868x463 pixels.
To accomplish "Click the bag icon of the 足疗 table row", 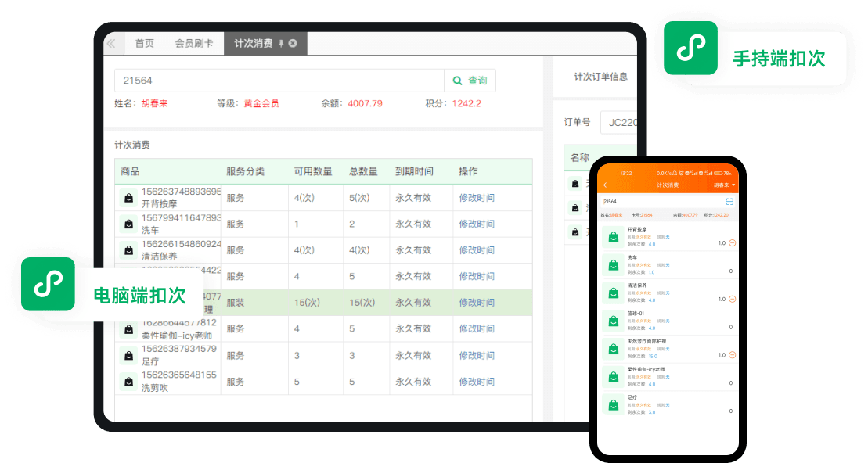I will click(128, 355).
